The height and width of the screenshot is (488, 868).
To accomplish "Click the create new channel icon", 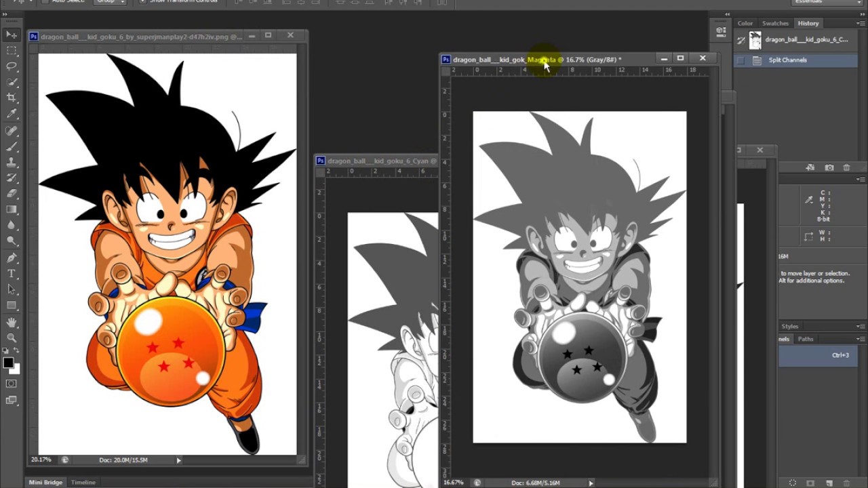I will (x=829, y=483).
